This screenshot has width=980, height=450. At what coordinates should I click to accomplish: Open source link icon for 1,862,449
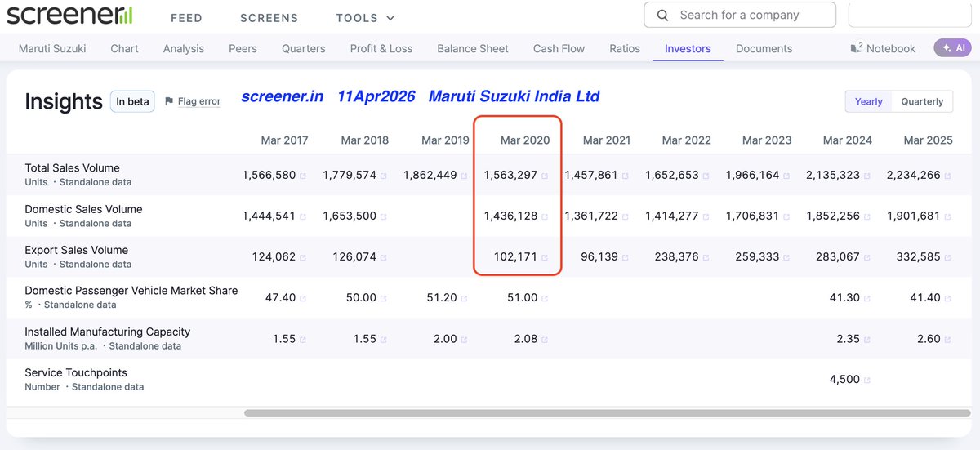point(464,176)
